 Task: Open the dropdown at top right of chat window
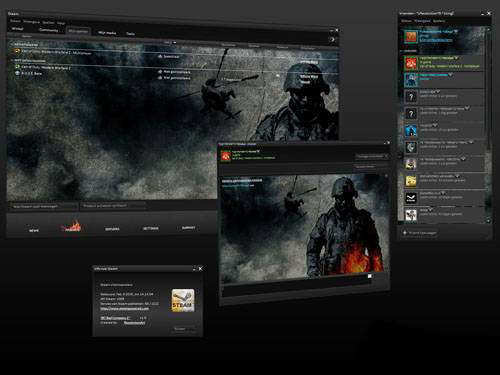tap(372, 156)
